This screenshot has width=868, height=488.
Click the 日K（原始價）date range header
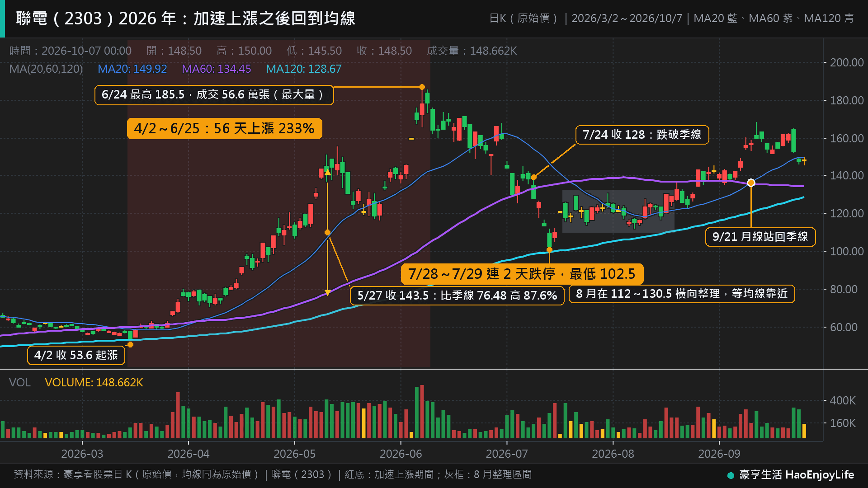672,19
